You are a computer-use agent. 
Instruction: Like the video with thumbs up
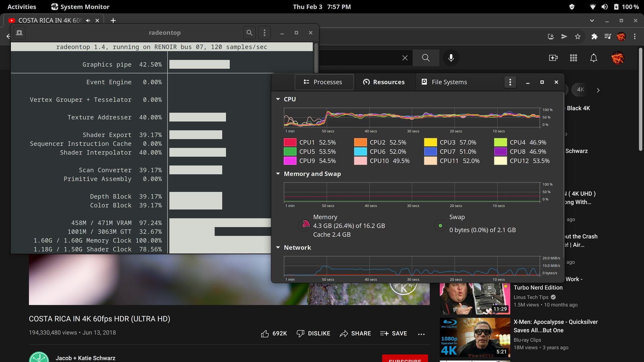(265, 334)
